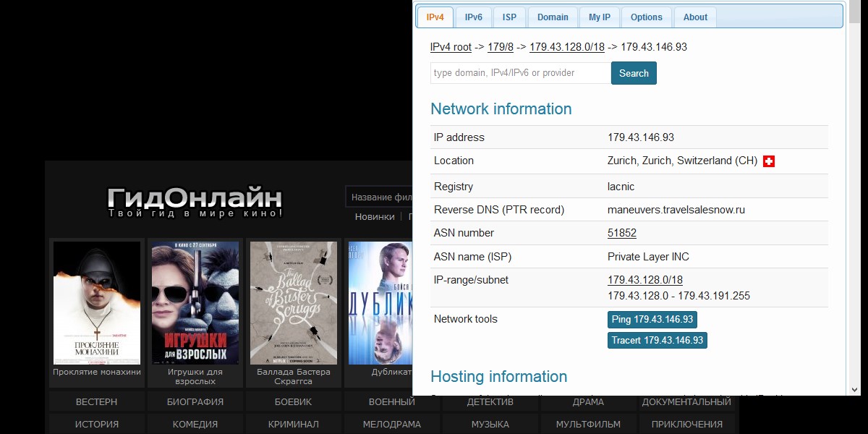Go to the МУЗЫКА genre

490,425
